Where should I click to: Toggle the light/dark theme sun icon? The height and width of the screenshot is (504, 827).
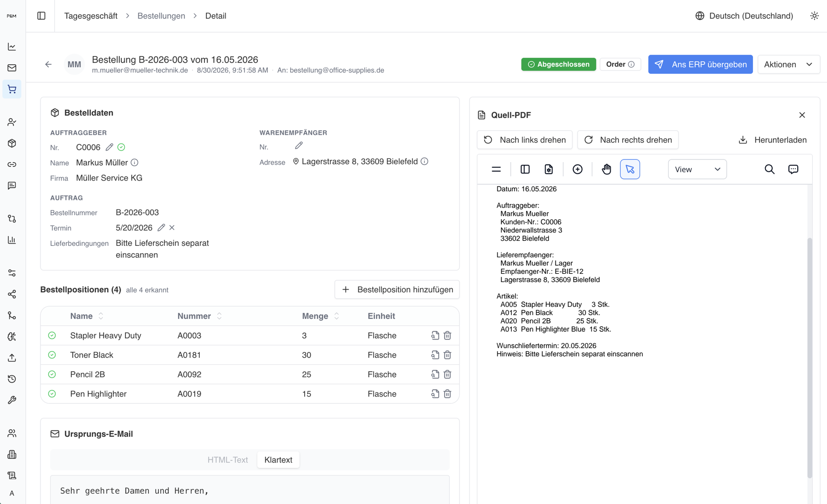(x=814, y=16)
